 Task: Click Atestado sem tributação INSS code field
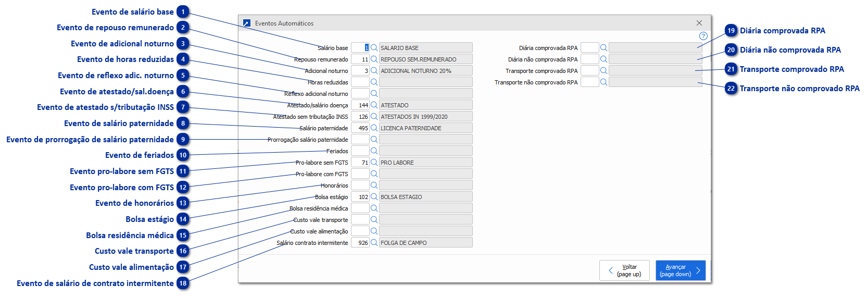click(x=360, y=116)
